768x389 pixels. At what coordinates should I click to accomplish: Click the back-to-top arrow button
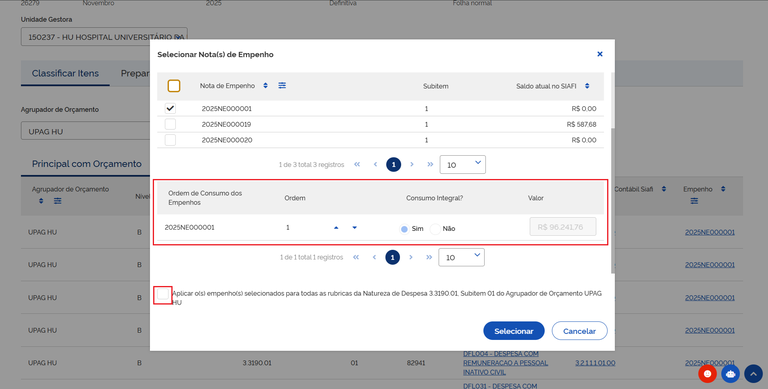click(x=753, y=374)
